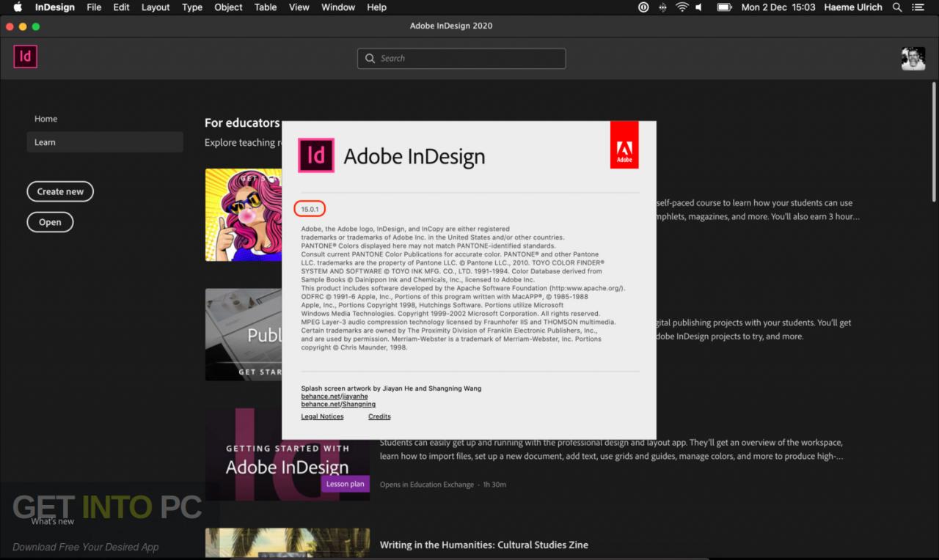Open the Type menu
Screen dimensions: 939x560
click(x=192, y=7)
